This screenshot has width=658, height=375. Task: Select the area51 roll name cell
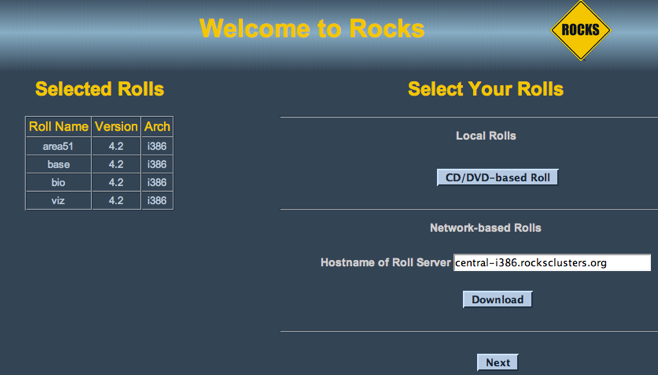(x=58, y=146)
